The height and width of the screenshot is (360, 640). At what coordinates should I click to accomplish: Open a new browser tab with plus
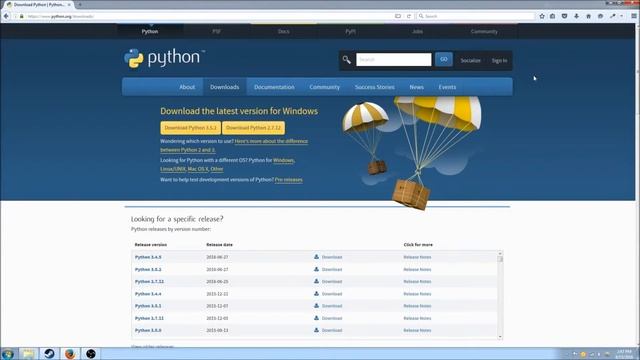click(80, 4)
